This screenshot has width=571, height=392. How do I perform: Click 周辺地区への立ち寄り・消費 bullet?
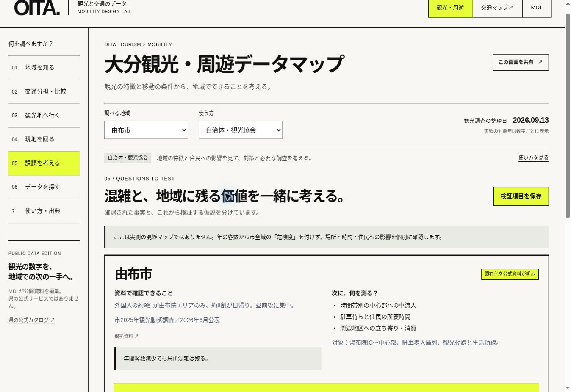pyautogui.click(x=378, y=328)
